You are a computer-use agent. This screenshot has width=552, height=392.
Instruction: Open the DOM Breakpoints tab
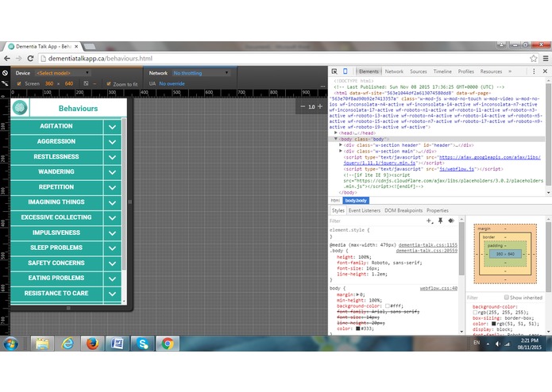(403, 210)
